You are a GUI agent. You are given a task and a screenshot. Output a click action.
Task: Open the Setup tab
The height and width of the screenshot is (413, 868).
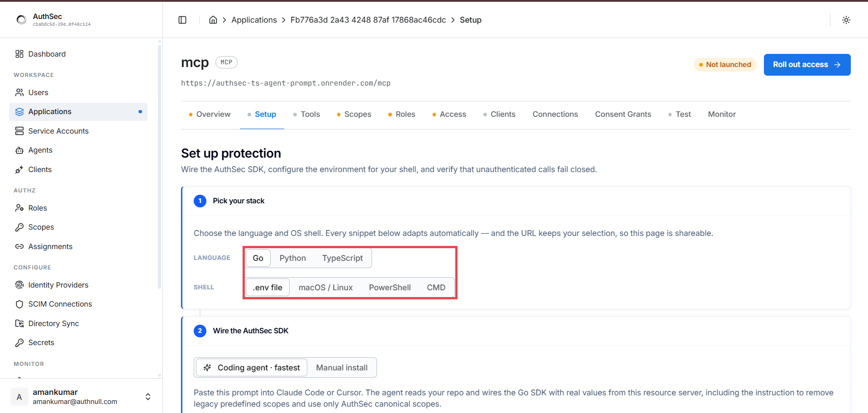[262, 115]
